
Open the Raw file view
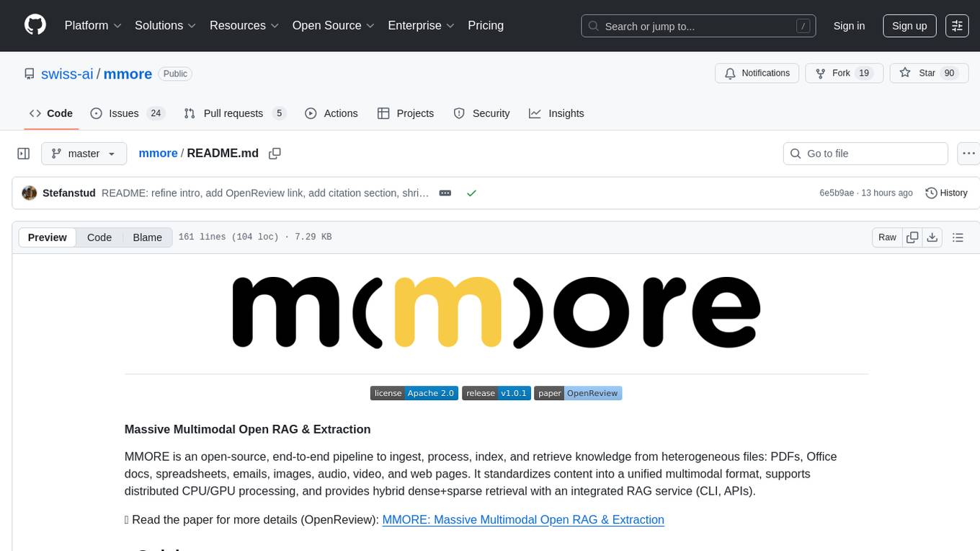pyautogui.click(x=887, y=237)
